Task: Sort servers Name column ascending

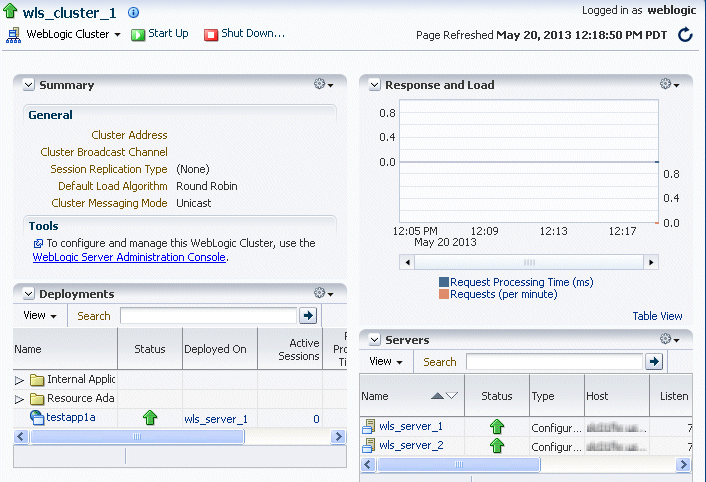Action: tap(437, 396)
